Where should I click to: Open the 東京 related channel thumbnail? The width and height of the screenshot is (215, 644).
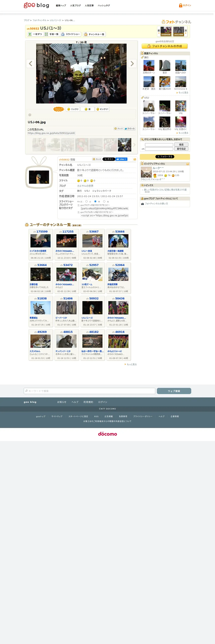[165, 66]
